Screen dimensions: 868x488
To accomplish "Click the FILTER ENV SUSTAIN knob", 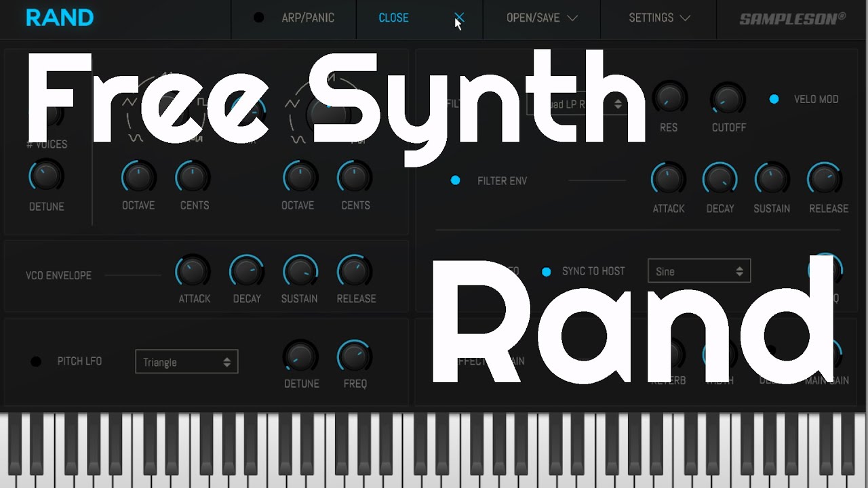I will tap(772, 180).
